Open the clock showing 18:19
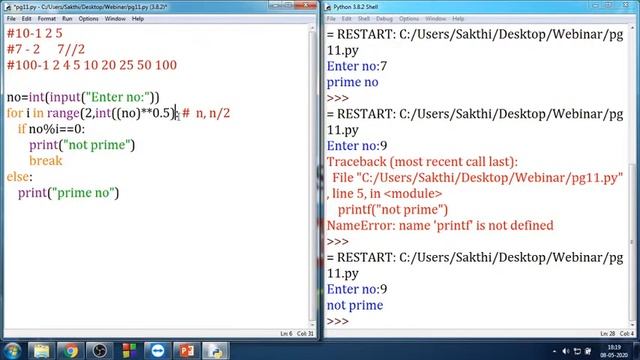The image size is (640, 360). pyautogui.click(x=614, y=348)
